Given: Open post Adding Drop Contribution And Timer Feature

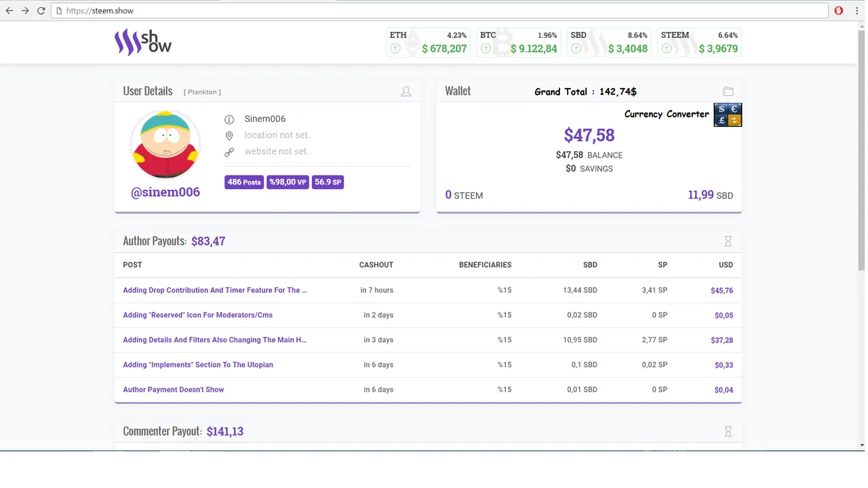Looking at the screenshot, I should click(215, 290).
